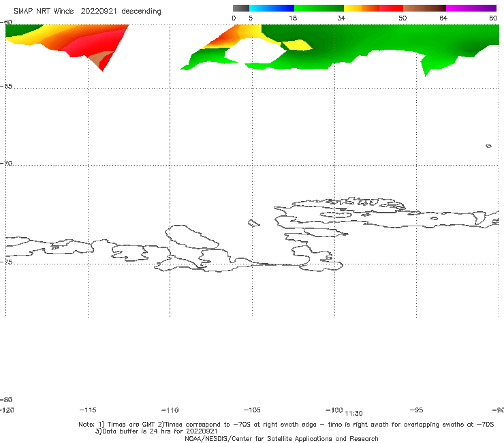Screen dimensions: 504x443
Task: Click the small yellow wind patch in the green swath
Action: pyautogui.click(x=296, y=45)
